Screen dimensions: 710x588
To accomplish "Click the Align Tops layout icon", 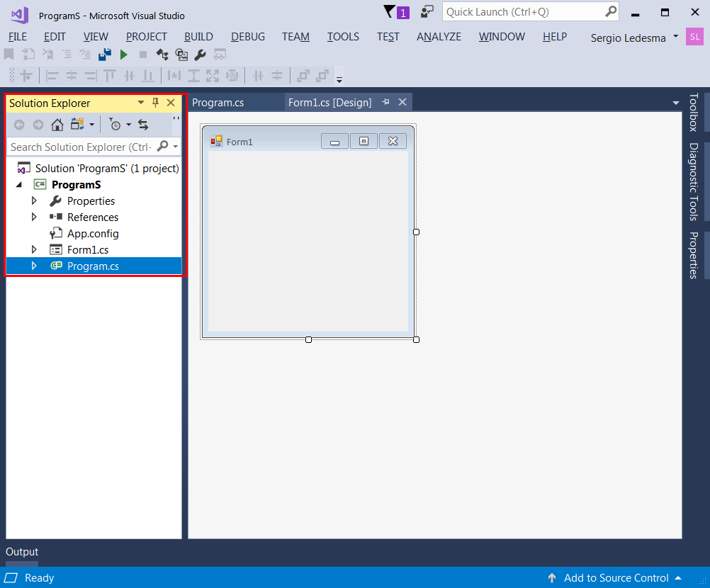I will (x=110, y=76).
